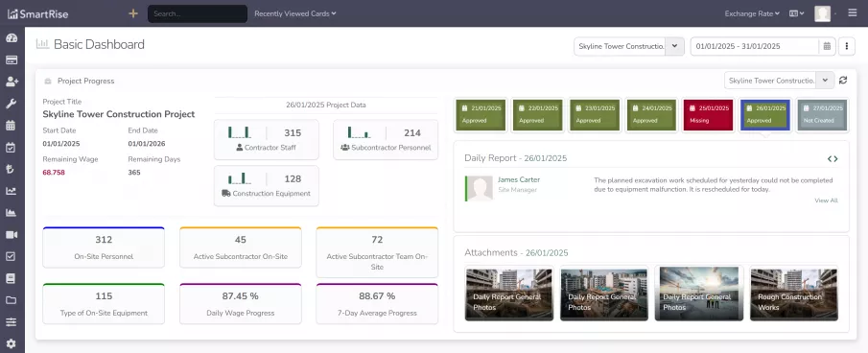Open Active Subcontractor On-Site 45 card
Screen dimensions: 868x353
[x=241, y=247]
